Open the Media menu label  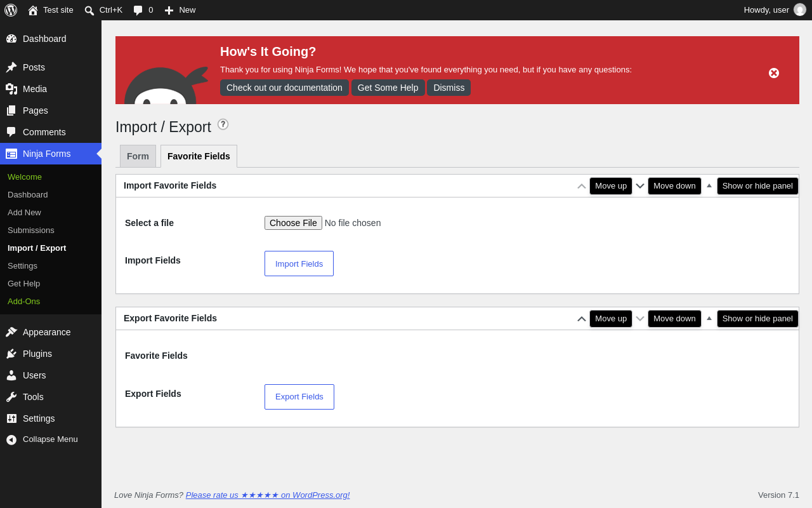tap(35, 89)
